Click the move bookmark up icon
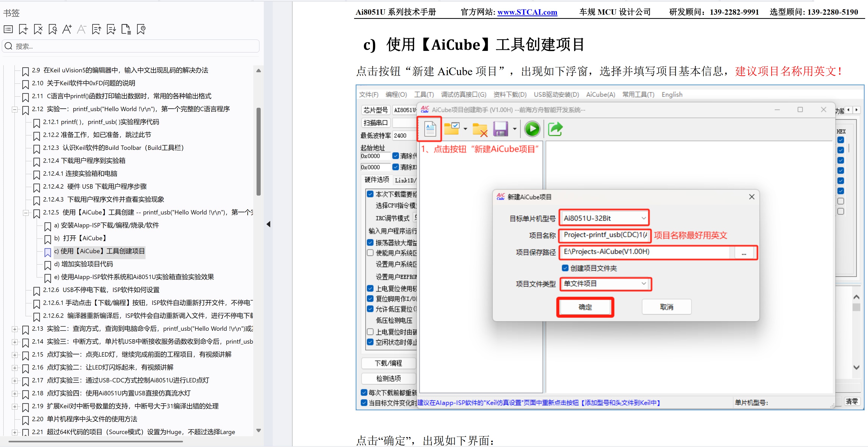This screenshot has height=447, width=868. click(x=96, y=29)
